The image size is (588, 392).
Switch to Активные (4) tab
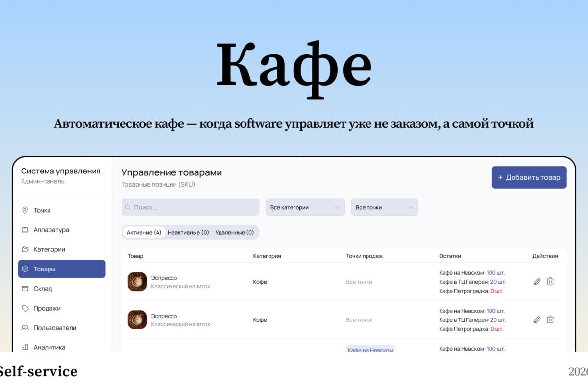point(144,232)
